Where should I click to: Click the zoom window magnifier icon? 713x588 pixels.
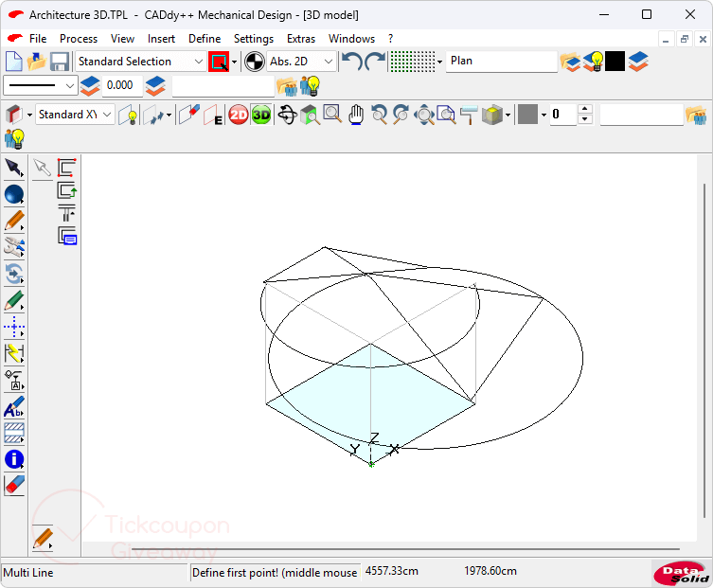coord(332,115)
